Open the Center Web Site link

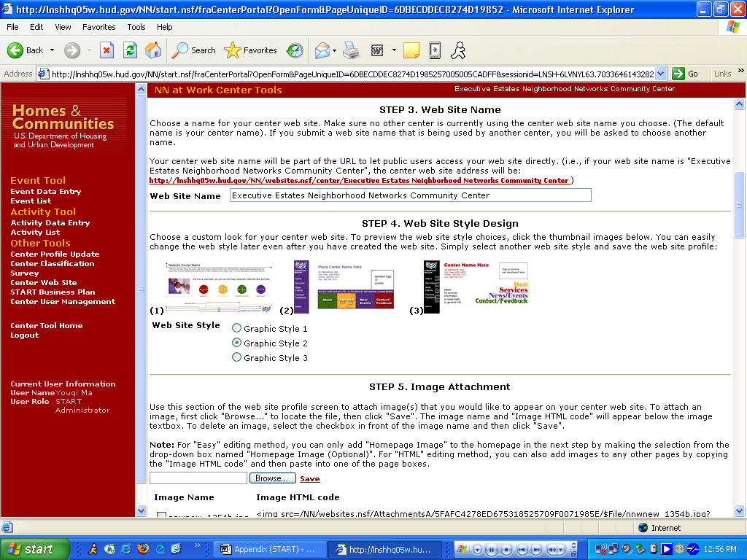tap(43, 283)
